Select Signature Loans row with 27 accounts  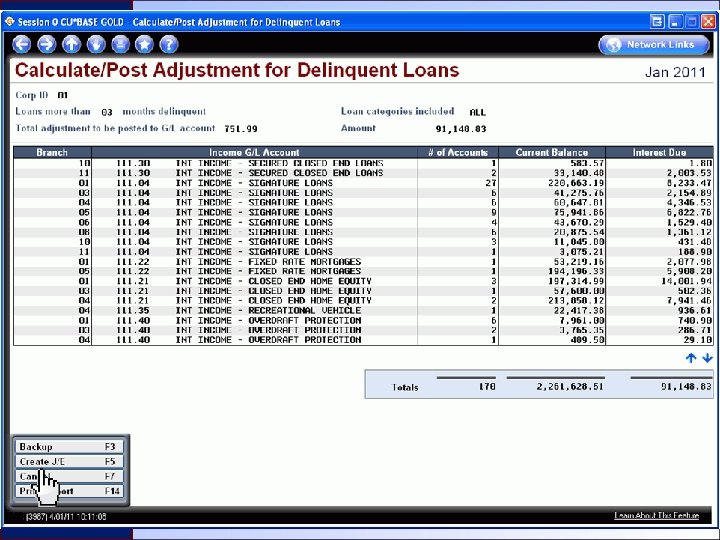pyautogui.click(x=363, y=183)
